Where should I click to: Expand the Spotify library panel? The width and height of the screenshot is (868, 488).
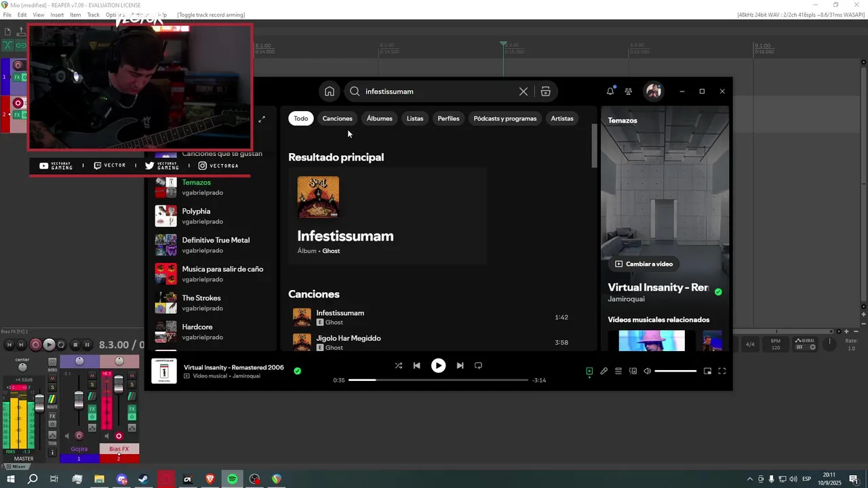pos(262,119)
